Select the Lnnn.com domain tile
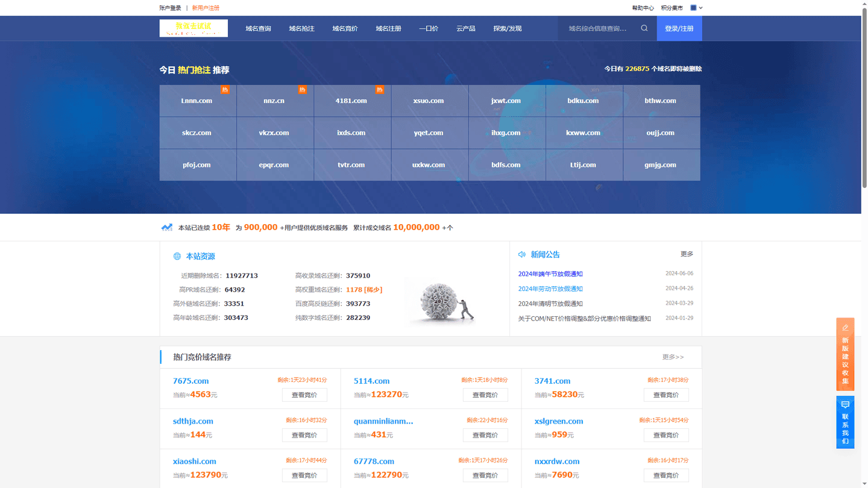This screenshot has width=868, height=488. (x=198, y=101)
